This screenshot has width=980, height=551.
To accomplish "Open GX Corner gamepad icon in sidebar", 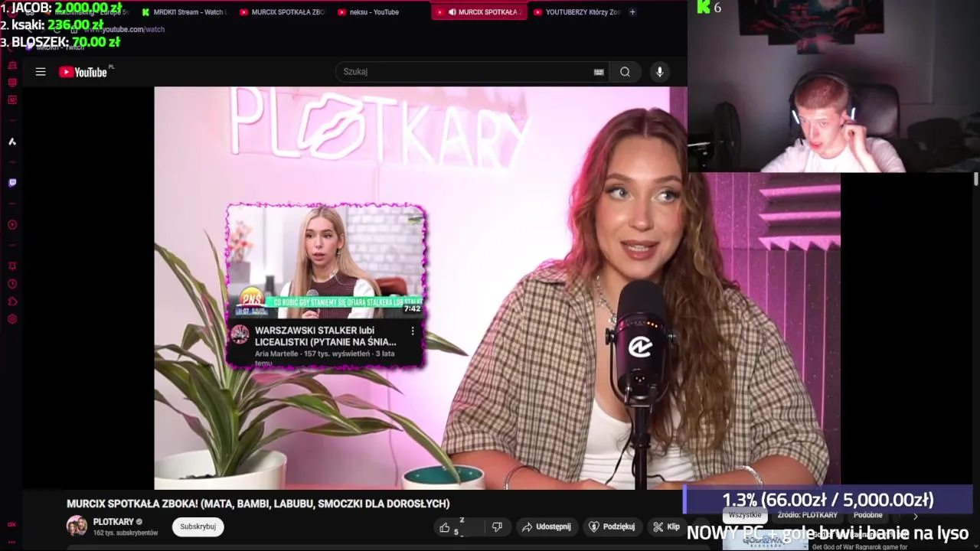I will (12, 66).
